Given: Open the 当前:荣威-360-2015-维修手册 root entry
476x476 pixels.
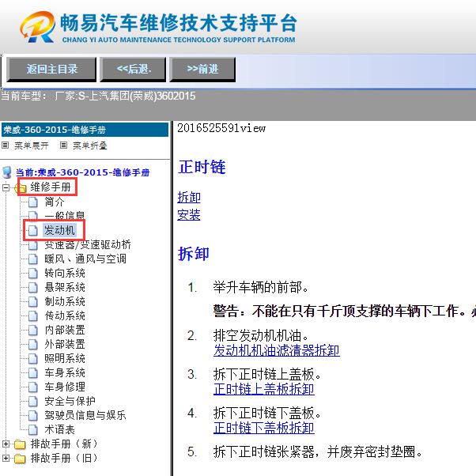Looking at the screenshot, I should pos(82,172).
